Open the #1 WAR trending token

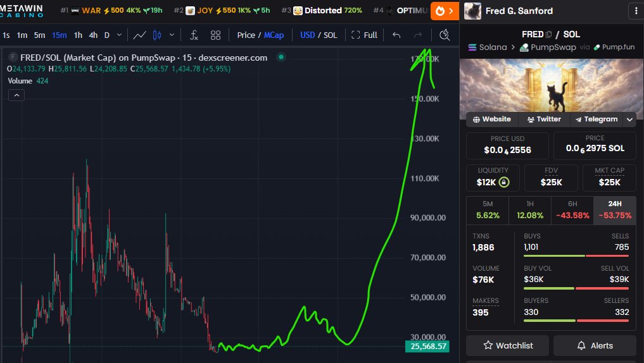click(x=111, y=11)
